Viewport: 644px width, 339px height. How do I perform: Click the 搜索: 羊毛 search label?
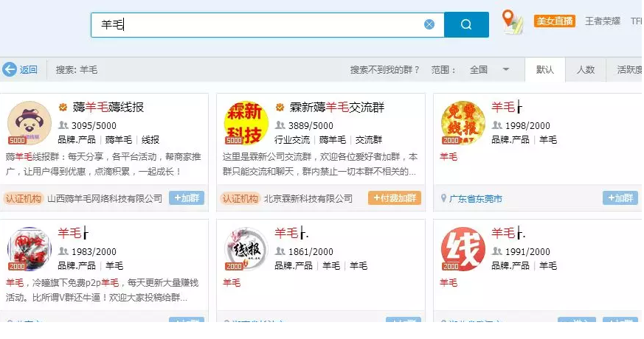click(x=77, y=70)
